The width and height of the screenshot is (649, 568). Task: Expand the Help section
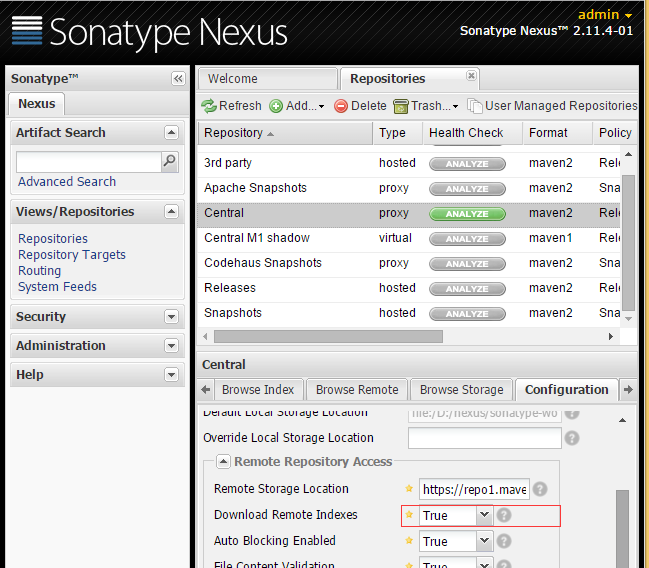[x=171, y=375]
